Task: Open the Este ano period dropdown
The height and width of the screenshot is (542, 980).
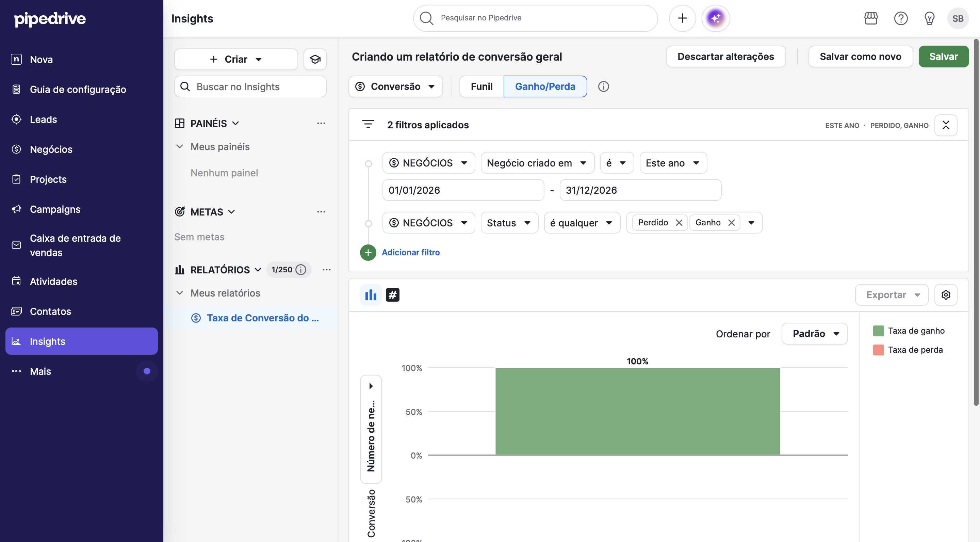Action: [x=673, y=163]
